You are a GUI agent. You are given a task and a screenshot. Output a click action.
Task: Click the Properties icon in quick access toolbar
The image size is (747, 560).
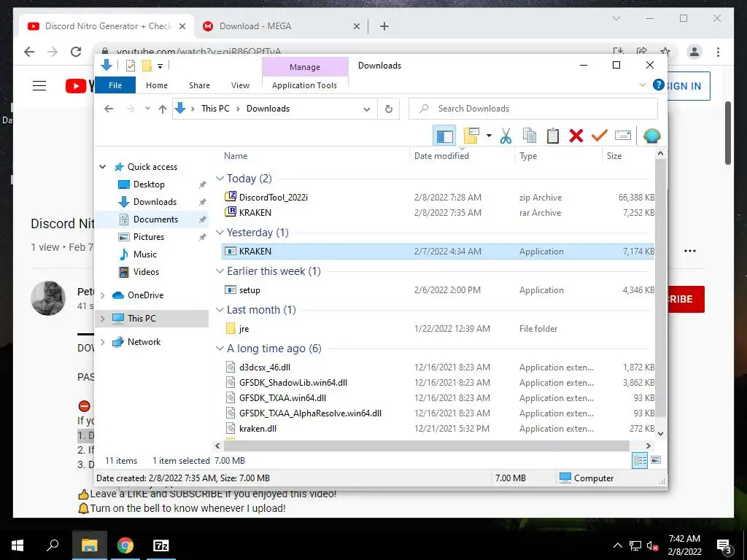(x=130, y=66)
